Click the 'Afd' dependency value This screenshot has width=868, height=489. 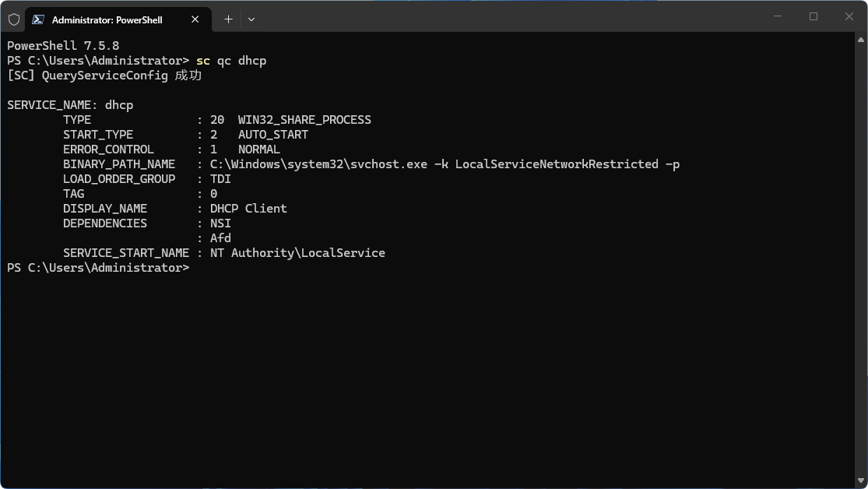(220, 238)
